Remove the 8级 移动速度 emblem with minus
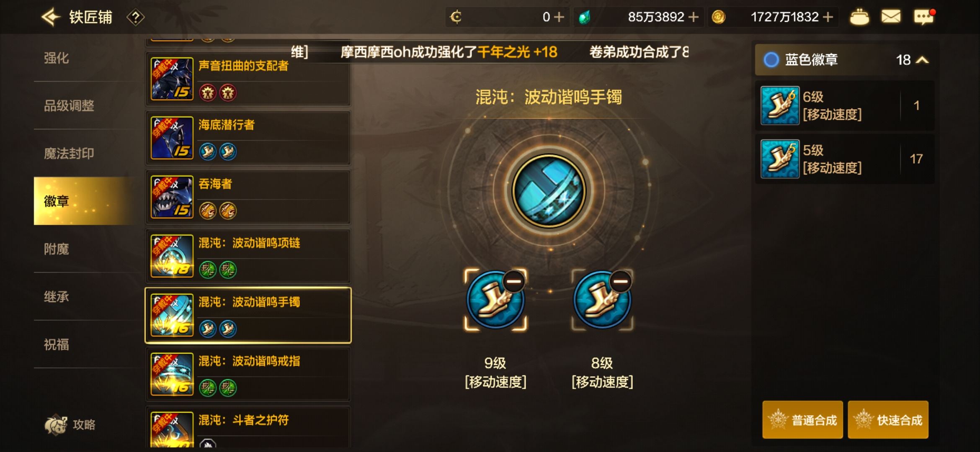Viewport: 980px width, 452px height. tap(620, 281)
